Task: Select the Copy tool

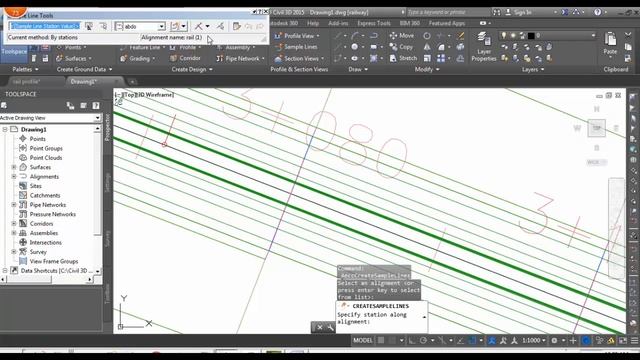Action: [401, 47]
